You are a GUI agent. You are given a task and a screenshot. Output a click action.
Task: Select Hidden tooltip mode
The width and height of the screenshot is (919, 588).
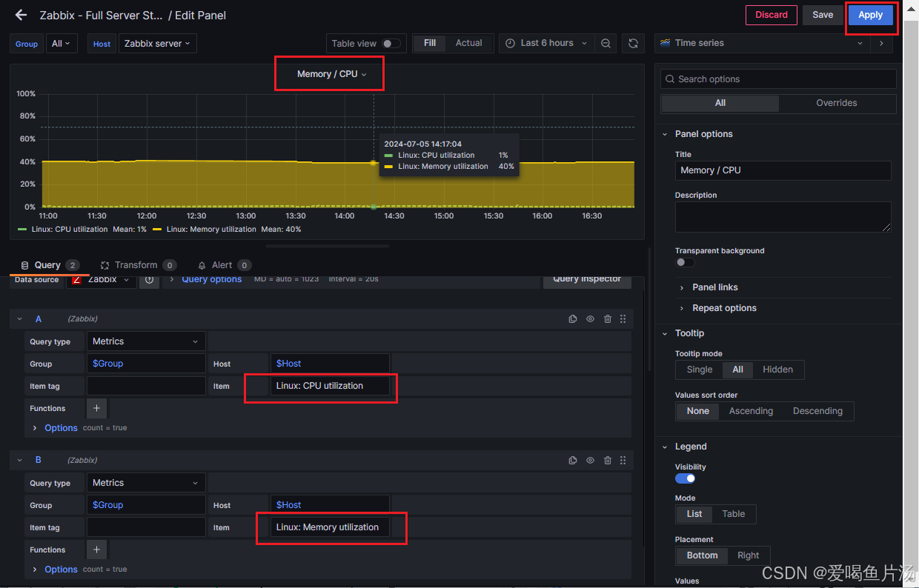[x=778, y=370]
